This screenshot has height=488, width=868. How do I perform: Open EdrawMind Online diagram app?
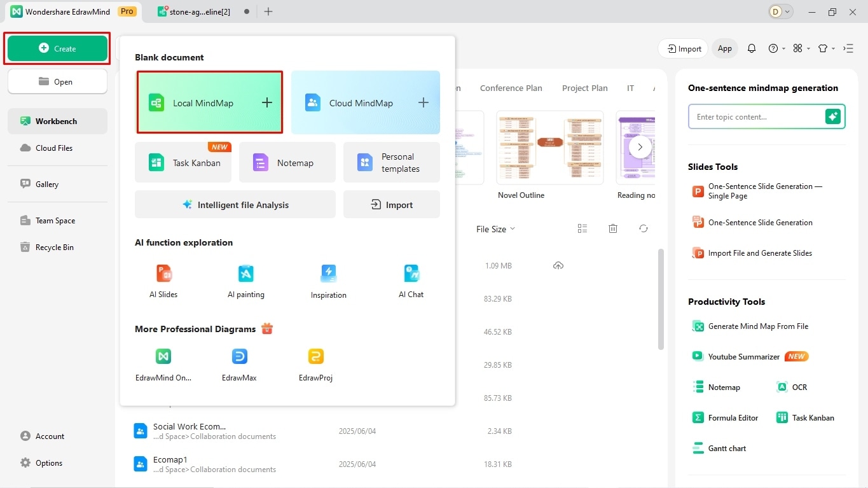163,365
